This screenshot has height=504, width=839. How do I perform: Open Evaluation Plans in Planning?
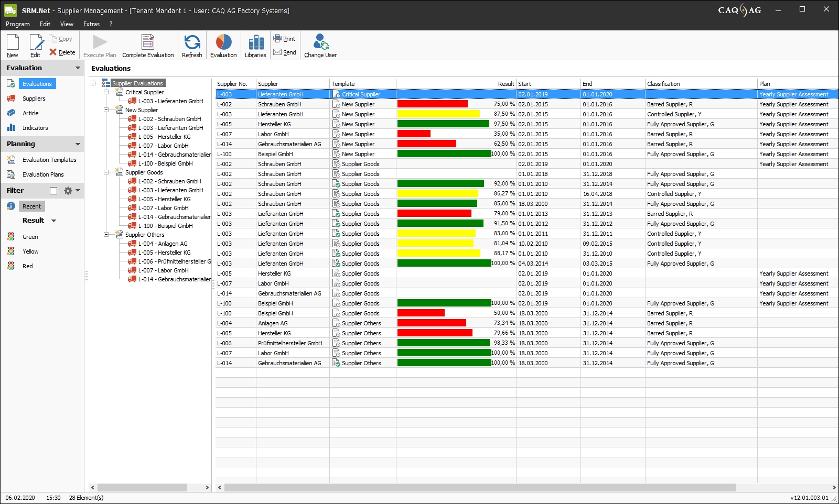pos(43,174)
